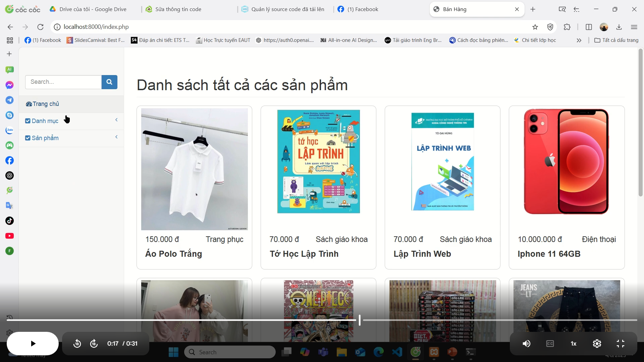Image resolution: width=644 pixels, height=362 pixels.
Task: Add a new sidebar app with plus icon
Action: [9, 54]
